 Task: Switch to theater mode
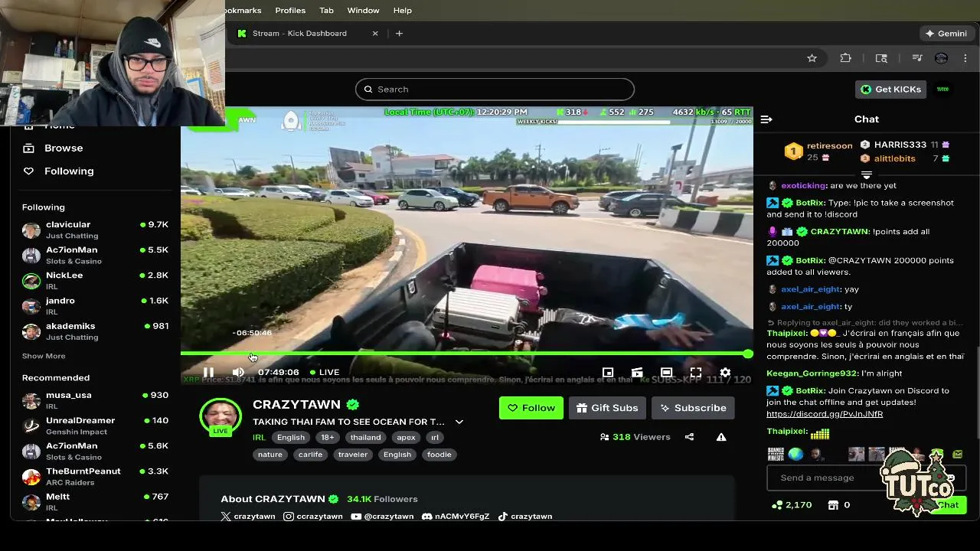click(666, 373)
